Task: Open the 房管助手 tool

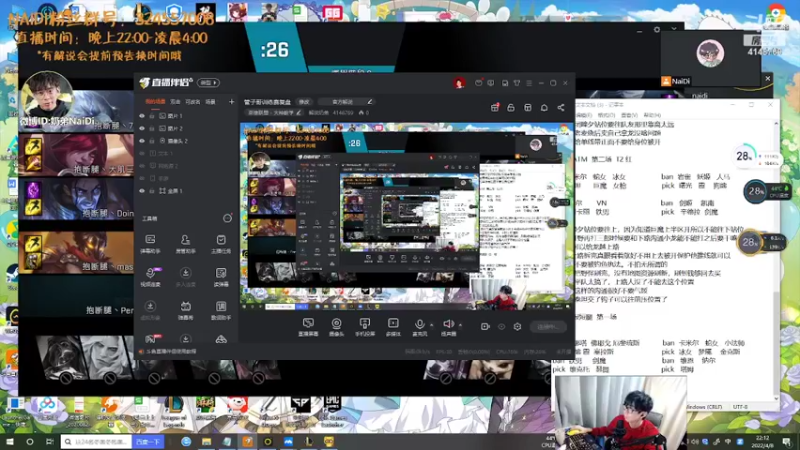Action: pos(185,244)
